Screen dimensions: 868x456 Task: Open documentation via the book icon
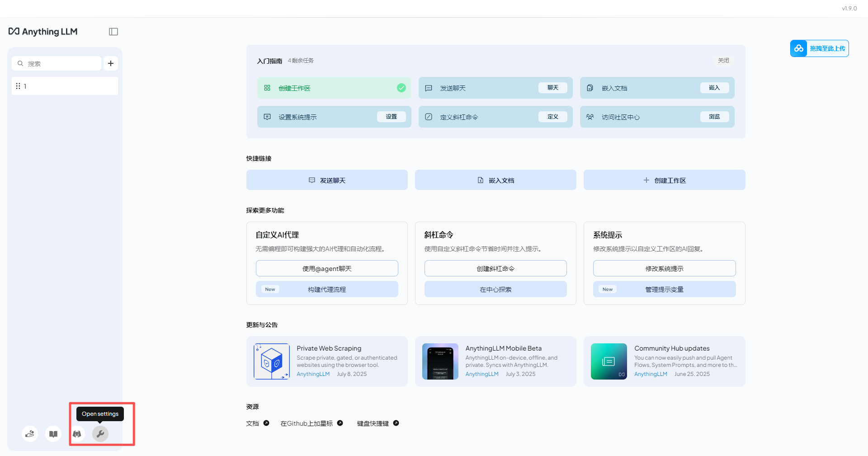(x=53, y=433)
